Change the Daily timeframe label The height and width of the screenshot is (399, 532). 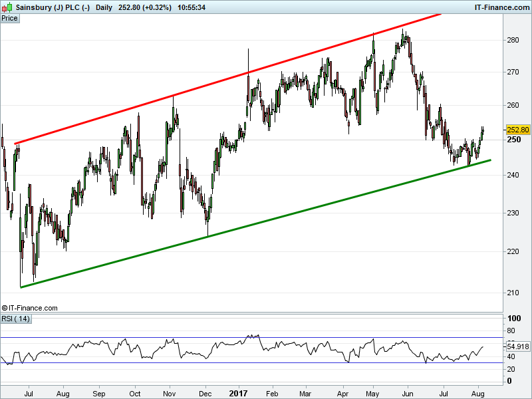pos(104,7)
